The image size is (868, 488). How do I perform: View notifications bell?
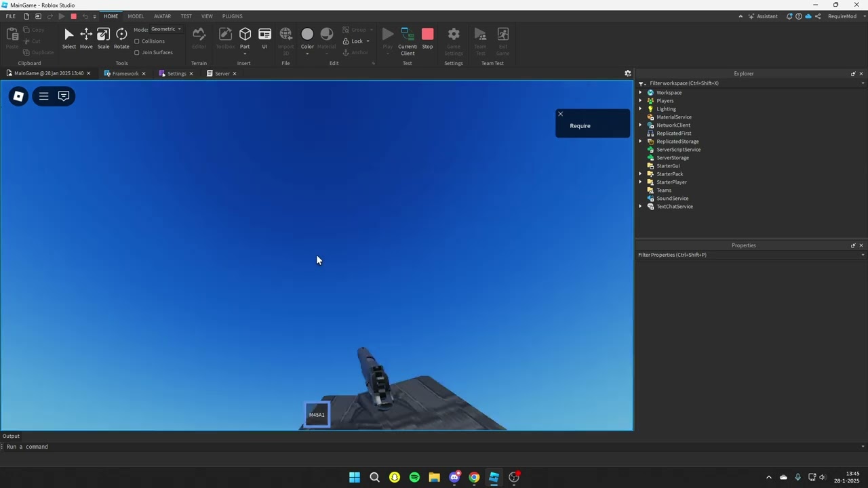click(x=789, y=16)
